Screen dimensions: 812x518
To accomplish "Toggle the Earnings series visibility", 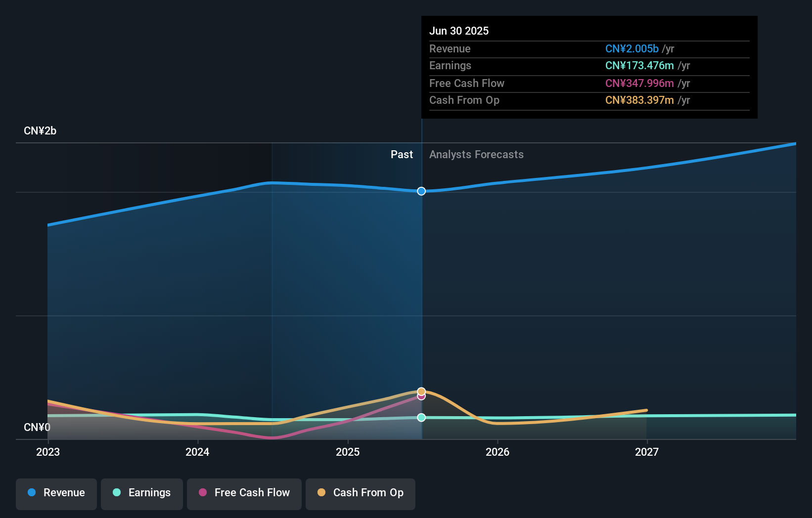I will tap(142, 493).
